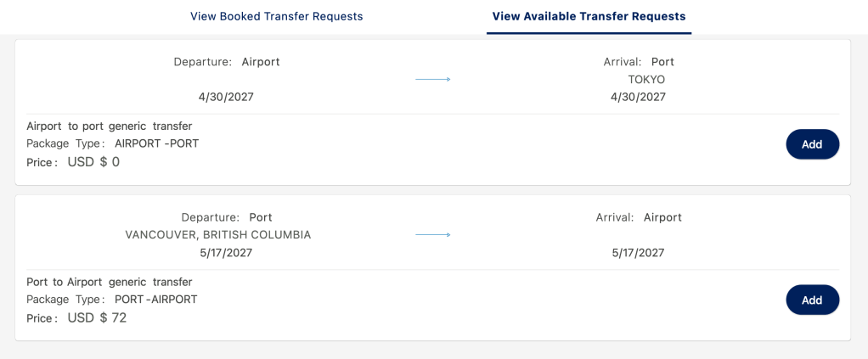Click the PORT -AIRPORT package type
Screen dimensions: 868x359
click(155, 300)
